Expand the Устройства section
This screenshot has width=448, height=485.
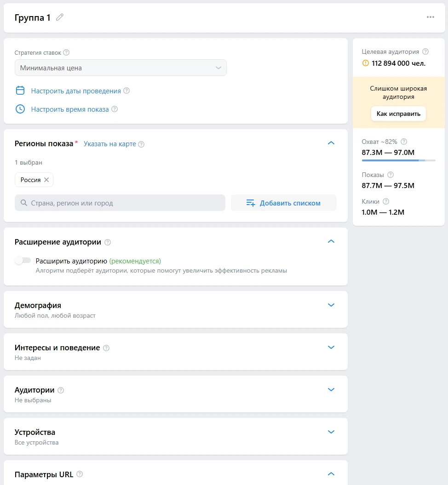331,432
